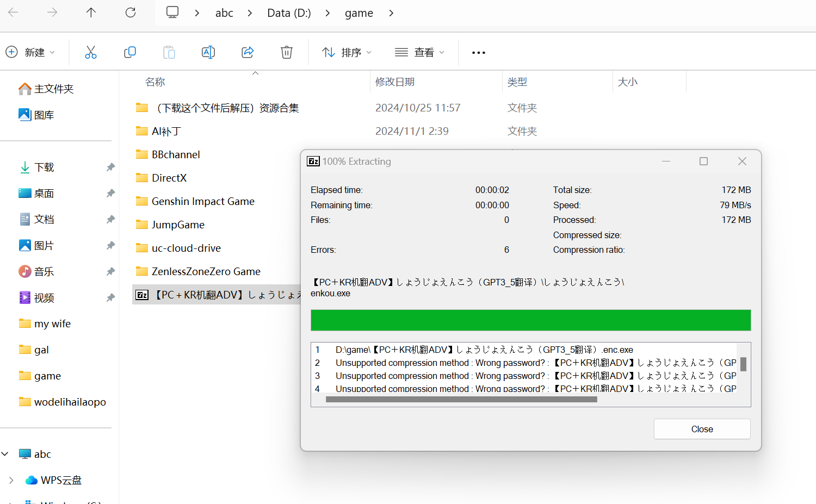Open the 查看 view dropdown

(x=419, y=52)
